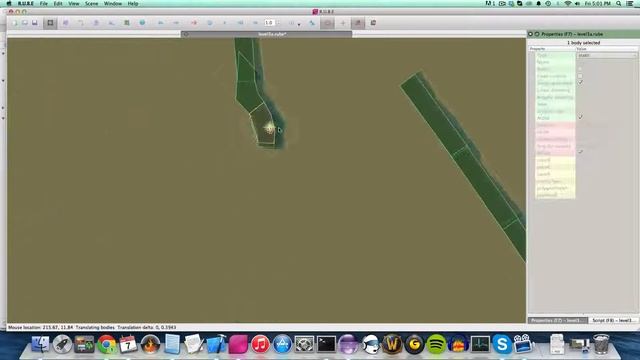Toggle the Sleeping allowed checkbox

pos(580,83)
